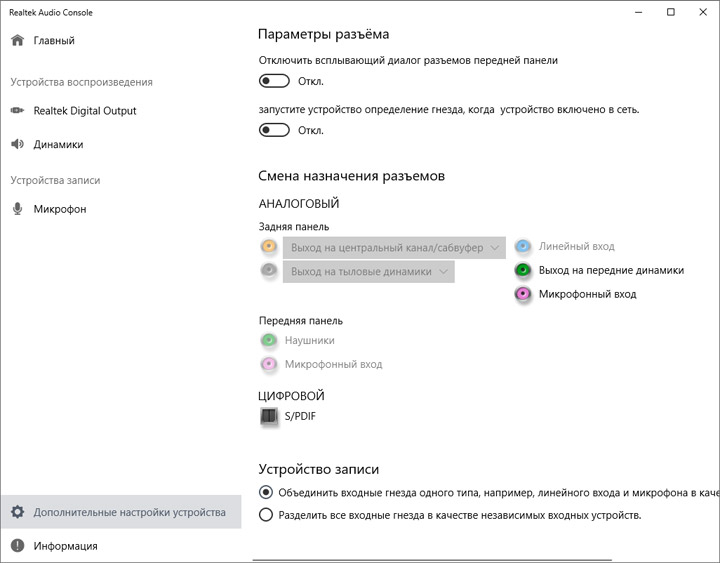Screen dimensions: 720x563
Task: Click the pink microphone input jack icon
Action: click(523, 294)
